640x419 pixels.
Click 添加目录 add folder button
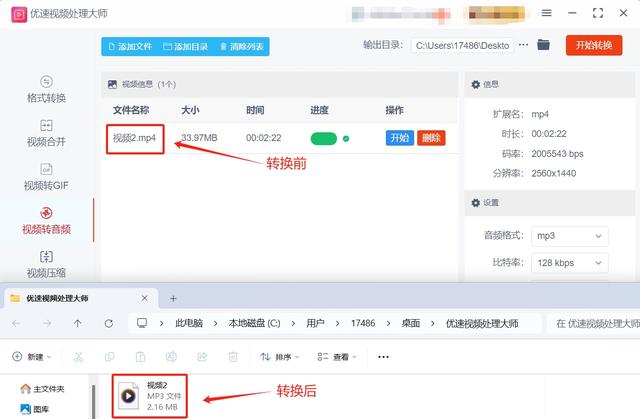point(186,47)
